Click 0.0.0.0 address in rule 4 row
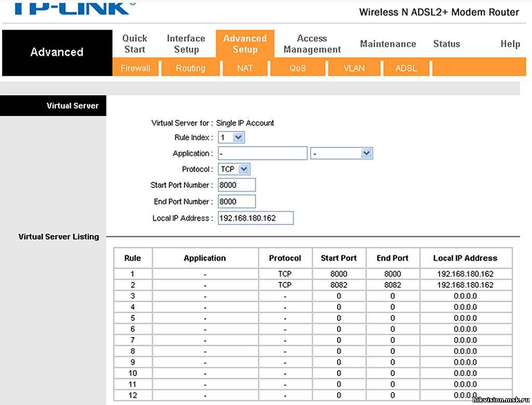 pos(465,307)
